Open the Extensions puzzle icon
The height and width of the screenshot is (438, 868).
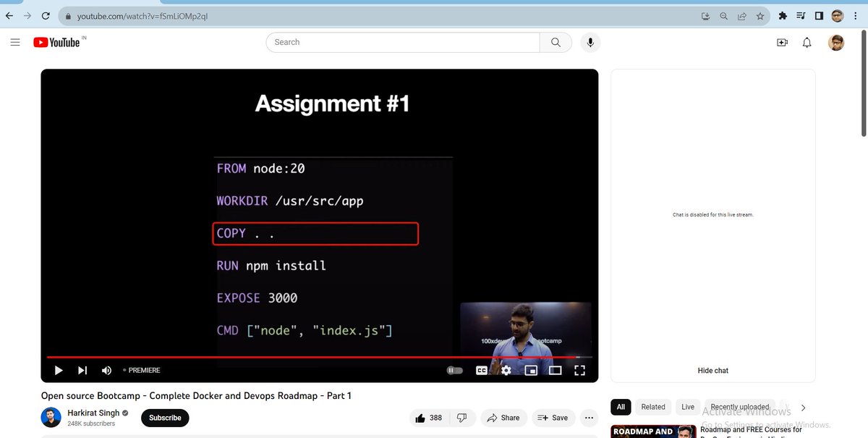click(x=783, y=15)
